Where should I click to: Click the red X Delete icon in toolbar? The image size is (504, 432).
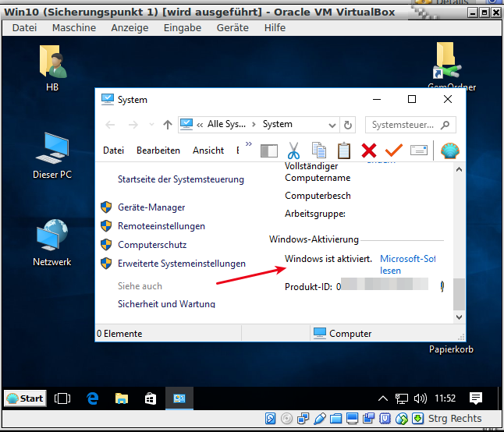pyautogui.click(x=369, y=150)
